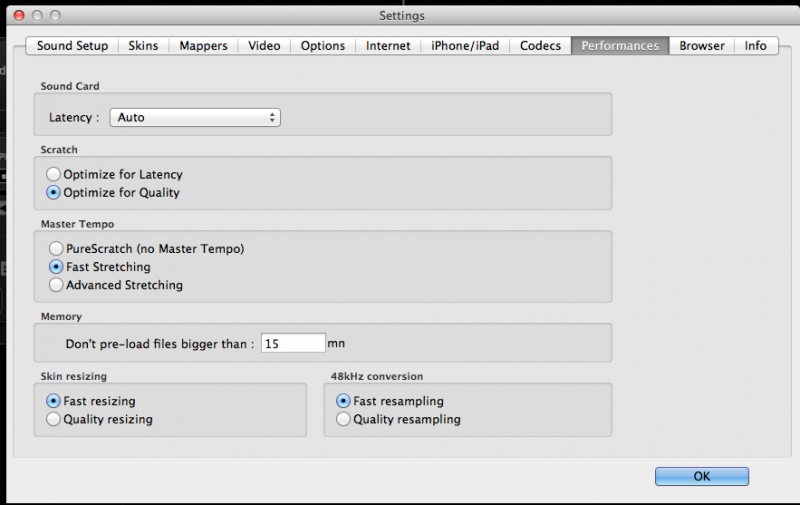Show the iPhone/iPad tab
The height and width of the screenshot is (505, 800).
tap(465, 46)
